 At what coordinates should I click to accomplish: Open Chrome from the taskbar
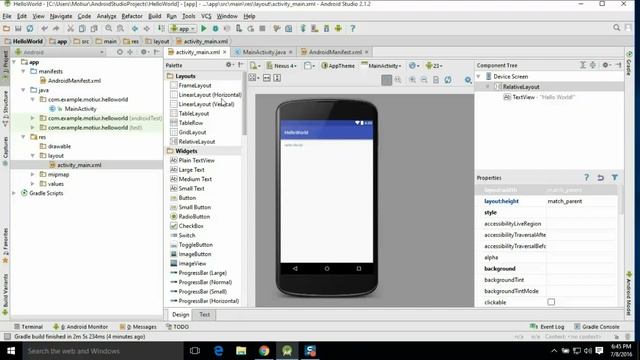click(264, 351)
